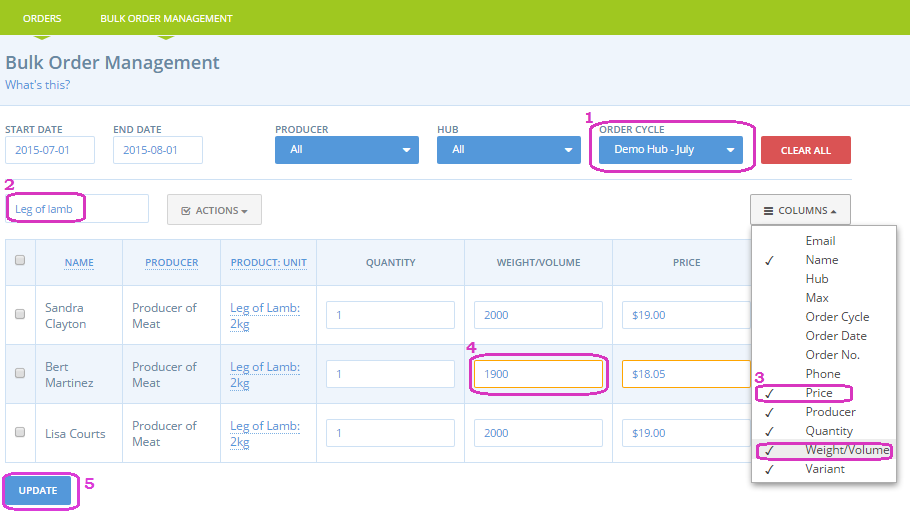
Task: Sort by the Name column header
Action: (x=79, y=263)
